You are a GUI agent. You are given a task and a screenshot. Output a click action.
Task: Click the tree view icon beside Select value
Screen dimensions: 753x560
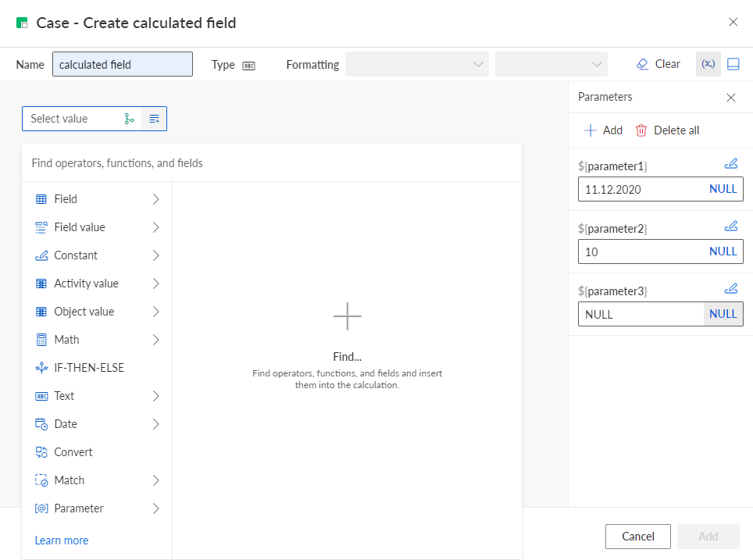pyautogui.click(x=129, y=119)
